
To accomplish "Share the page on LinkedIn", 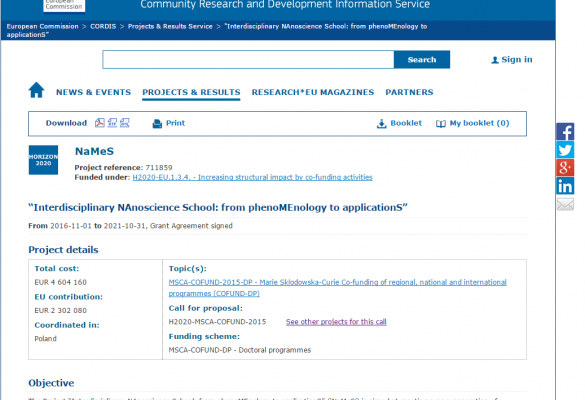I will pyautogui.click(x=565, y=185).
